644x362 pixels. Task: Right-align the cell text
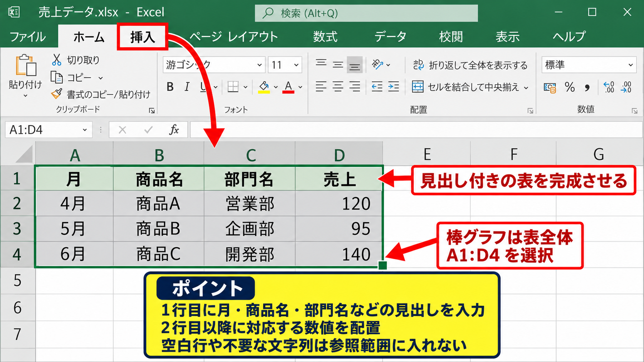[x=355, y=87]
